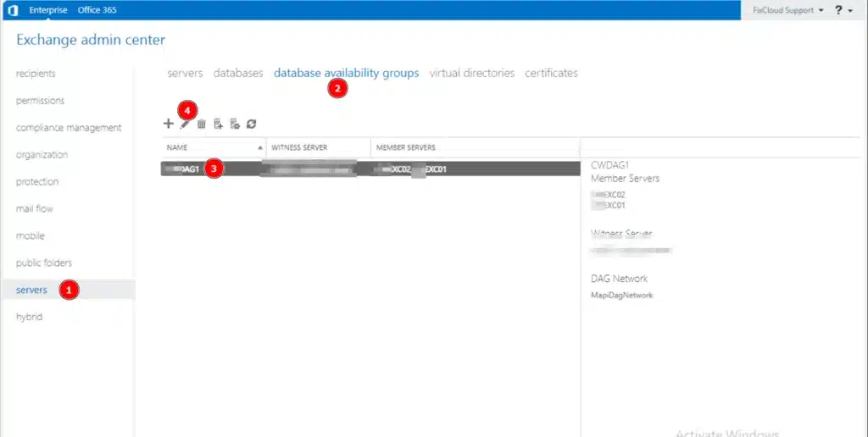Viewport: 868px width, 437px height.
Task: Expand the FixCloud Support account dropdown
Action: 782,10
